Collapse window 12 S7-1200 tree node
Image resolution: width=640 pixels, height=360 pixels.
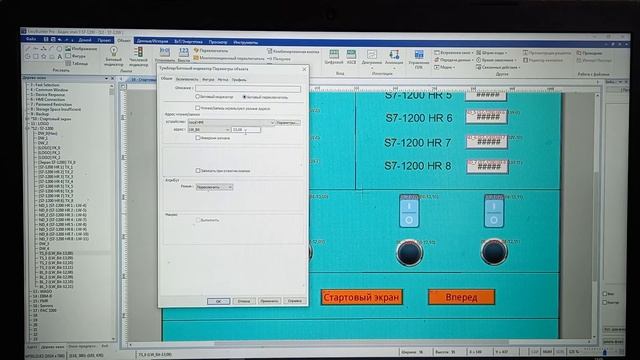[x=28, y=128]
